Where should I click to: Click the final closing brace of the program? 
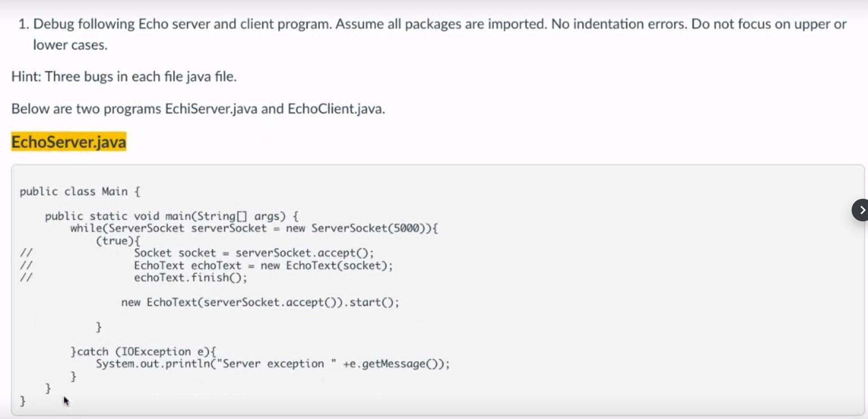[x=23, y=400]
